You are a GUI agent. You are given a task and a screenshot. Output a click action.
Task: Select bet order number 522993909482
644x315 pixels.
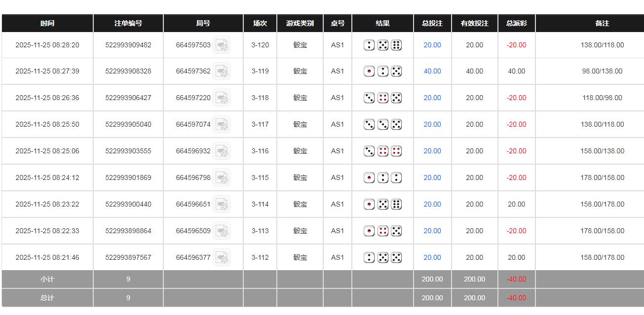coord(128,45)
